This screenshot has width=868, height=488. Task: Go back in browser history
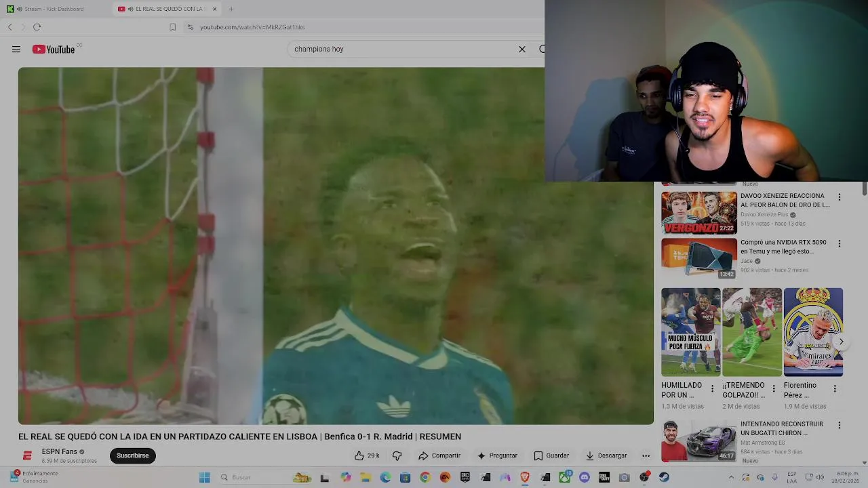[x=10, y=27]
